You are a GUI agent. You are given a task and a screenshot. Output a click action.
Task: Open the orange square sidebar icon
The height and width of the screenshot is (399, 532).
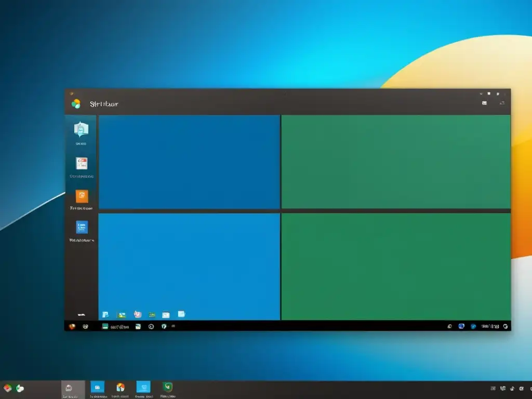(82, 196)
